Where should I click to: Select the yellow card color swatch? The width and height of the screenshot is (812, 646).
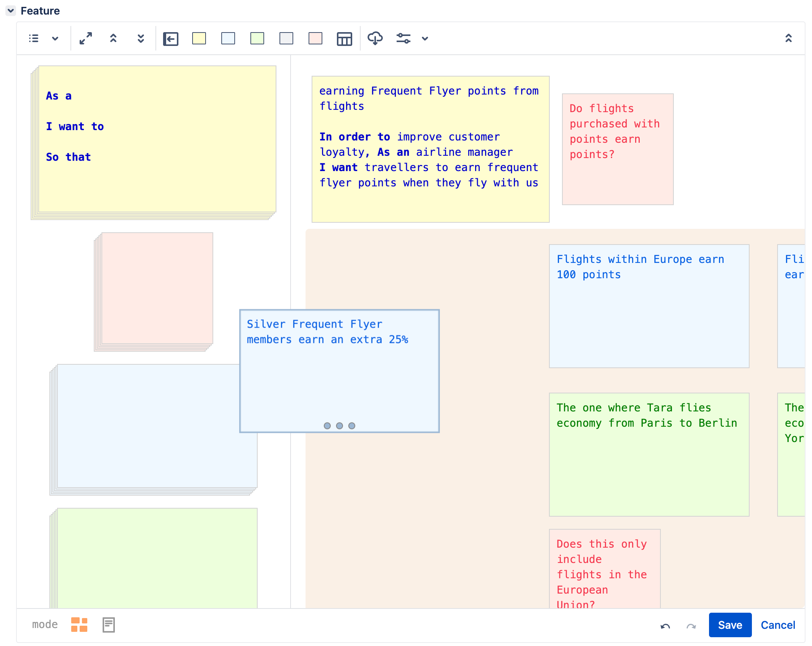[x=199, y=38]
